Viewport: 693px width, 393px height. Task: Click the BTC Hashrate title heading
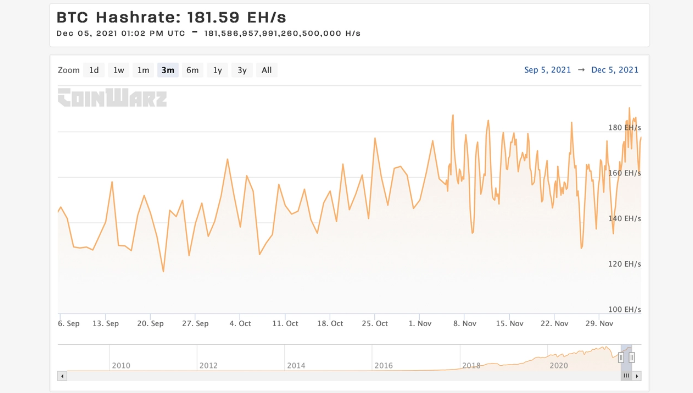tap(171, 17)
